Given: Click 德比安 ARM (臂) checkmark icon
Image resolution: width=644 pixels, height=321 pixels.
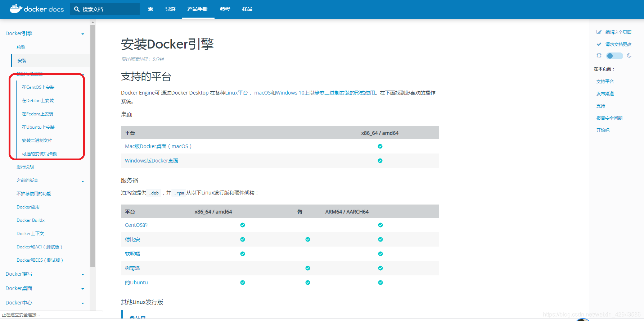Looking at the screenshot, I should (308, 239).
